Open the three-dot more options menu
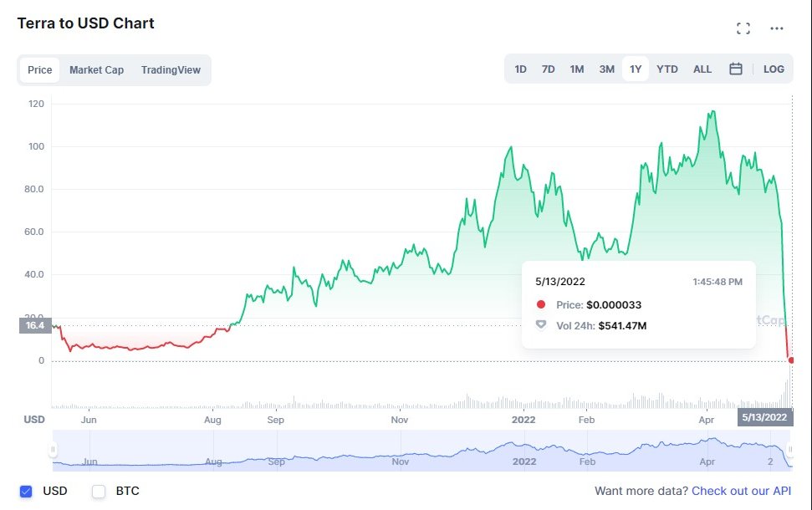 [776, 28]
